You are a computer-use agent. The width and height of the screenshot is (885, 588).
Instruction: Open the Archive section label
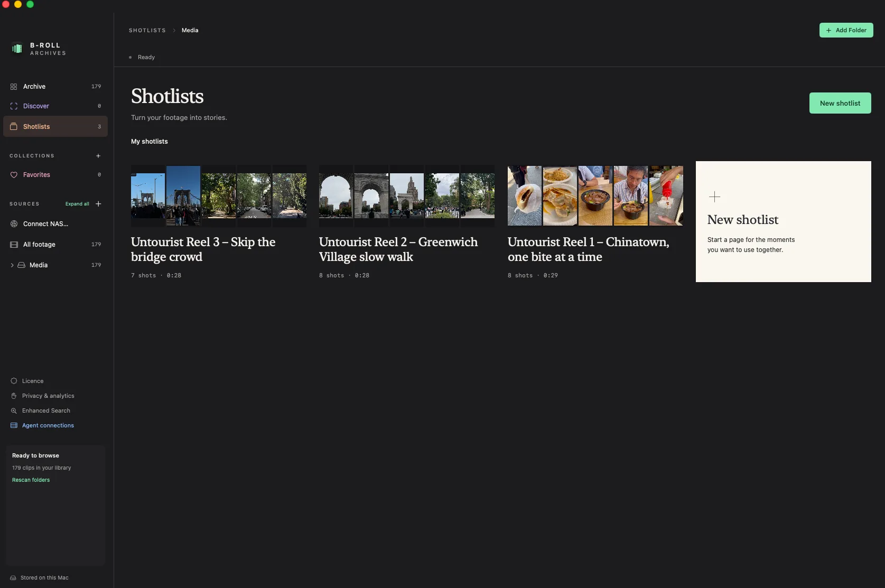[34, 87]
